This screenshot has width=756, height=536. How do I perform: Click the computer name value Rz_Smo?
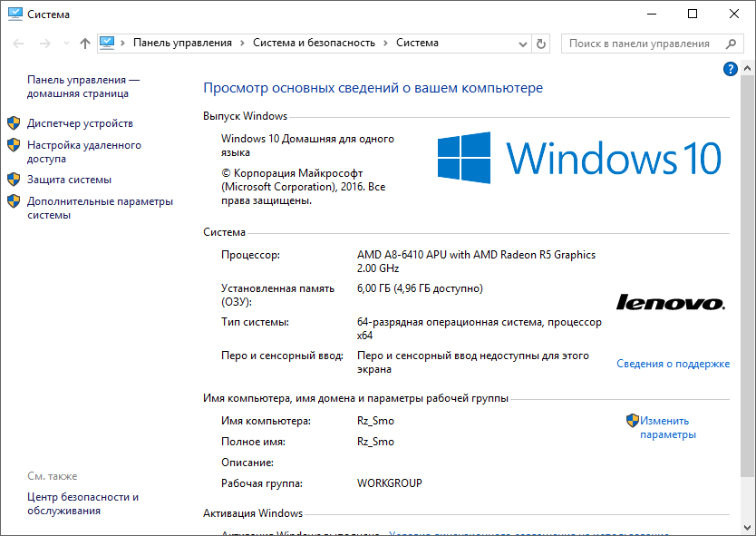(x=375, y=421)
